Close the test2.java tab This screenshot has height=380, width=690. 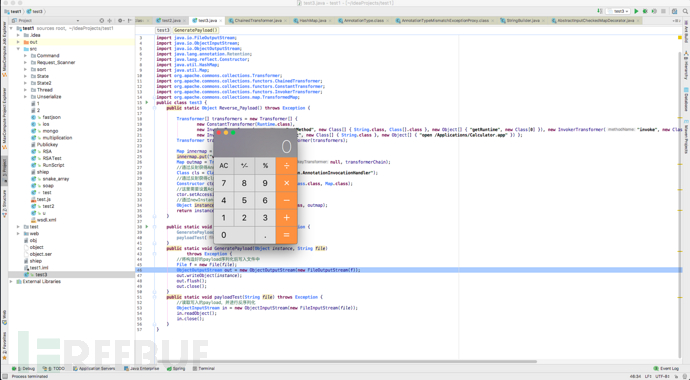click(184, 21)
